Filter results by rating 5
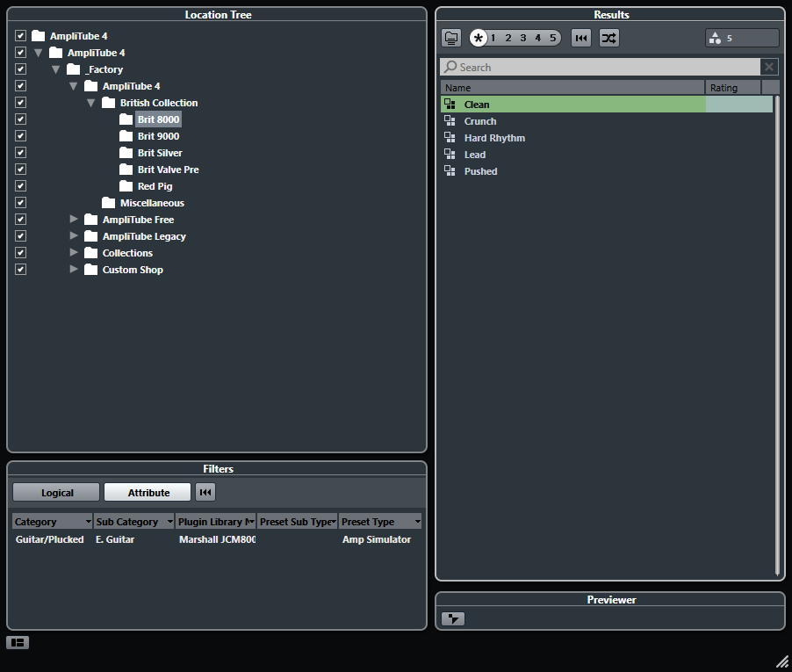 point(553,38)
